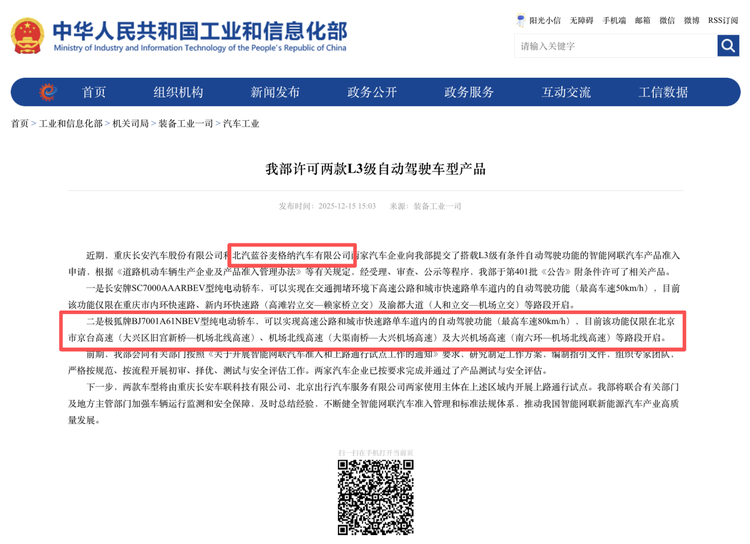Select 政务公开 in the navigation bar

372,92
